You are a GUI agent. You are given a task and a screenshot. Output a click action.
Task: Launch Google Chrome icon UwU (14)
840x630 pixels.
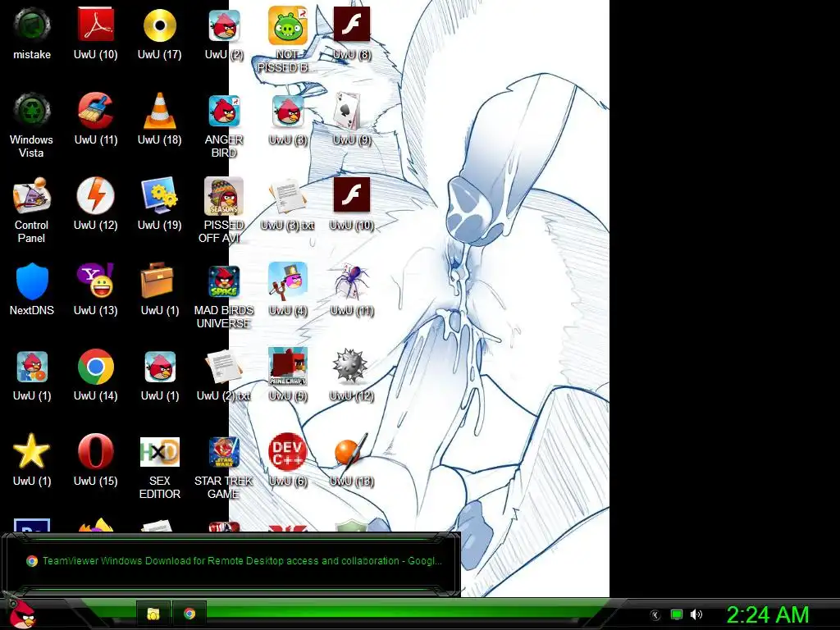pyautogui.click(x=95, y=374)
